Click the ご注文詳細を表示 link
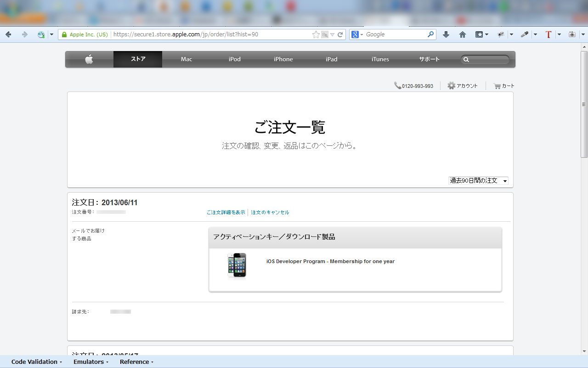The height and width of the screenshot is (368, 588). [226, 213]
